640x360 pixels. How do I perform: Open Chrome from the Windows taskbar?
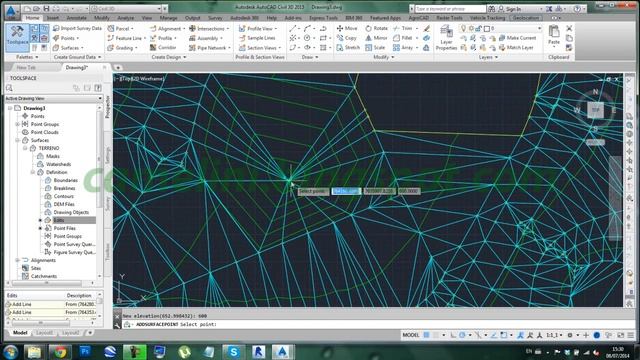point(60,352)
